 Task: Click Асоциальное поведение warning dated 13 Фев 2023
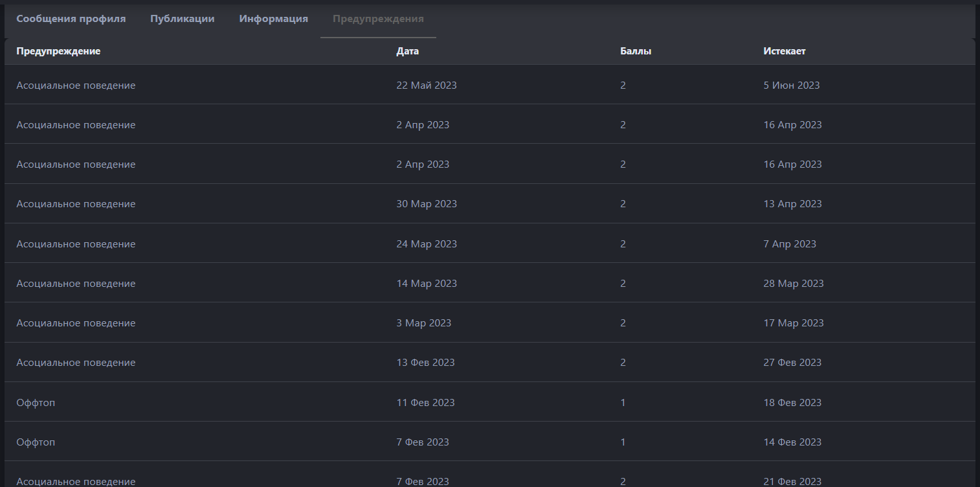click(x=76, y=363)
